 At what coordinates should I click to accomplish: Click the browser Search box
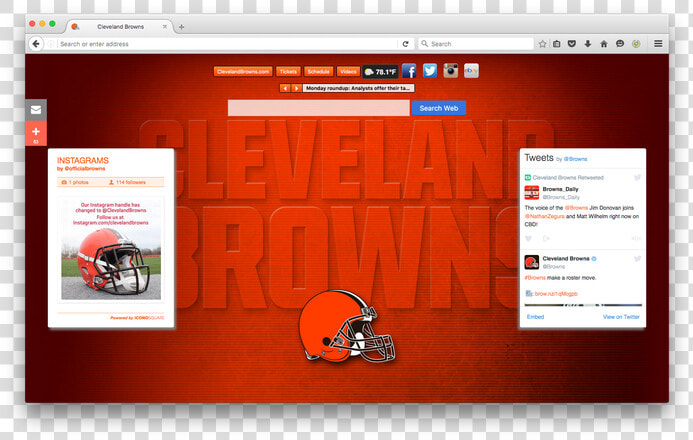pyautogui.click(x=476, y=44)
